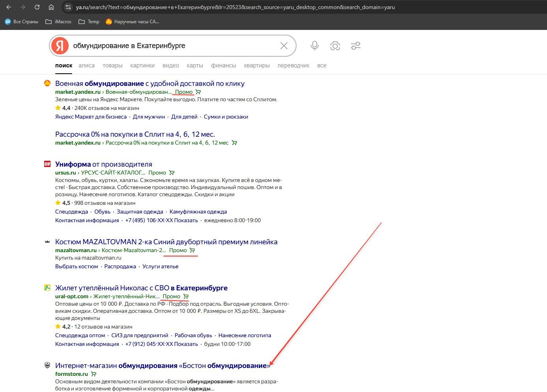Open Для детей sitelink
The image size is (547, 392).
[184, 117]
